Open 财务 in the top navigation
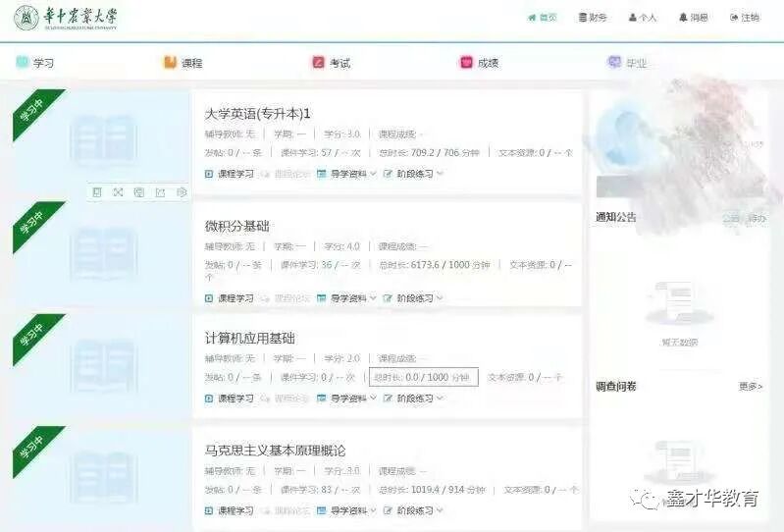This screenshot has height=532, width=784. [x=593, y=18]
